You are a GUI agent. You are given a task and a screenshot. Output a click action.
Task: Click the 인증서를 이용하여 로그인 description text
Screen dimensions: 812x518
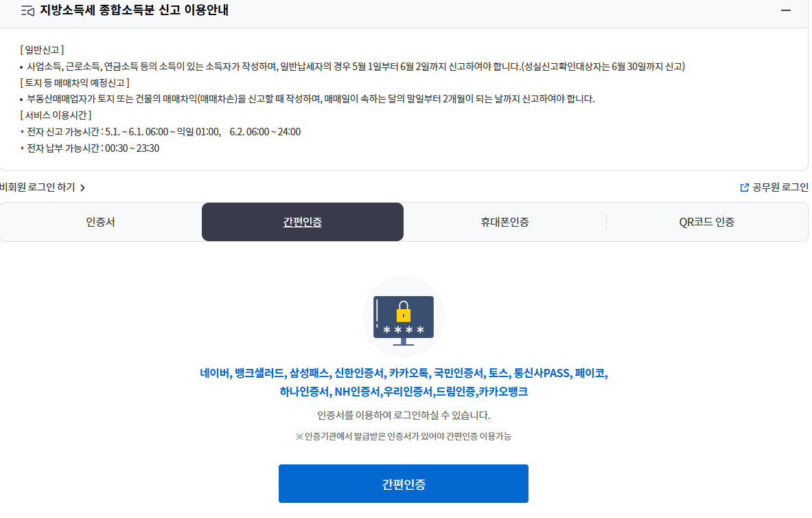(404, 416)
